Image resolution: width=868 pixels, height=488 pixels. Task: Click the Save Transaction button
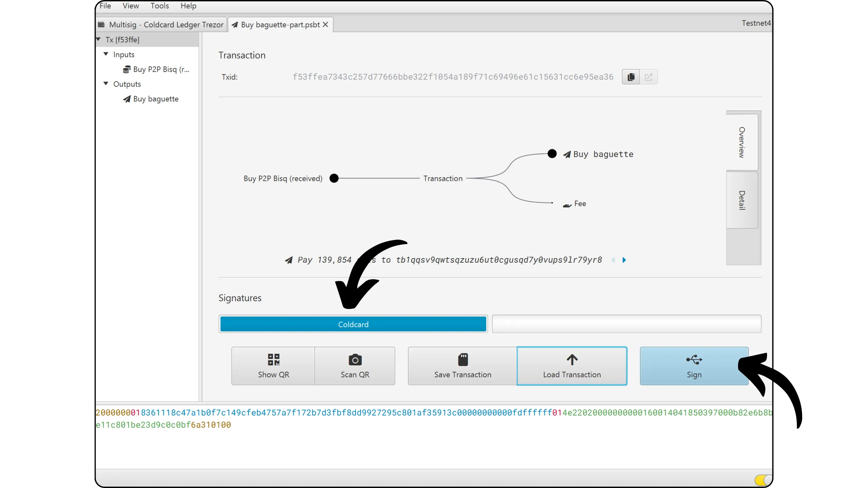462,366
